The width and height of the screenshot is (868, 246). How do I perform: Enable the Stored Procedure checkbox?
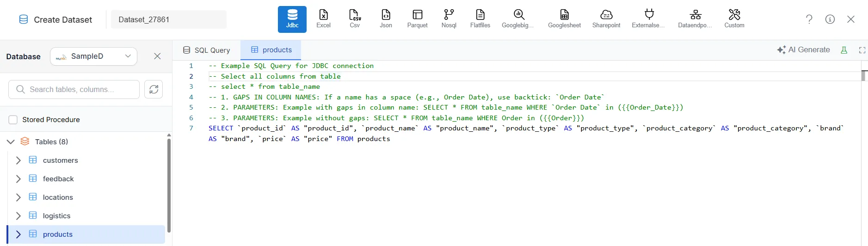pyautogui.click(x=13, y=120)
